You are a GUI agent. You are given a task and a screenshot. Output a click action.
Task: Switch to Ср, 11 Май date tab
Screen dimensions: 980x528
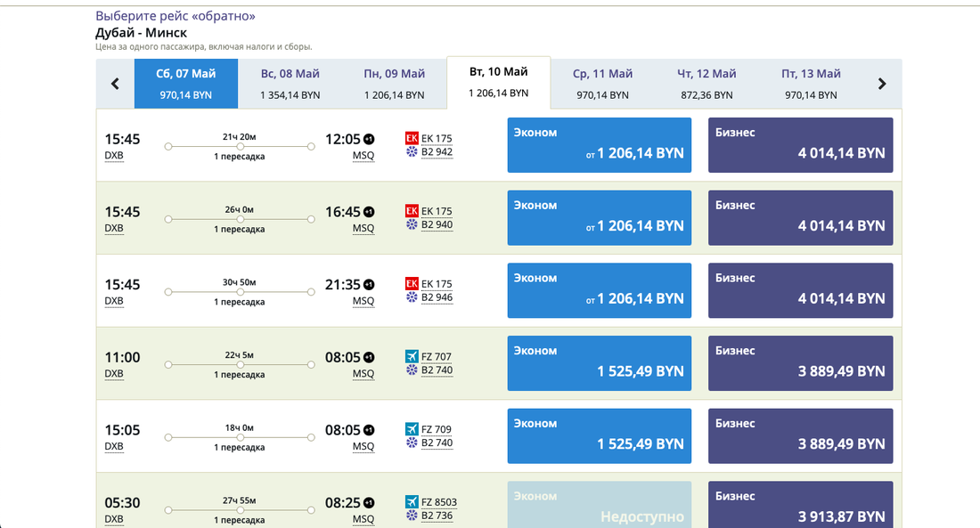(602, 84)
